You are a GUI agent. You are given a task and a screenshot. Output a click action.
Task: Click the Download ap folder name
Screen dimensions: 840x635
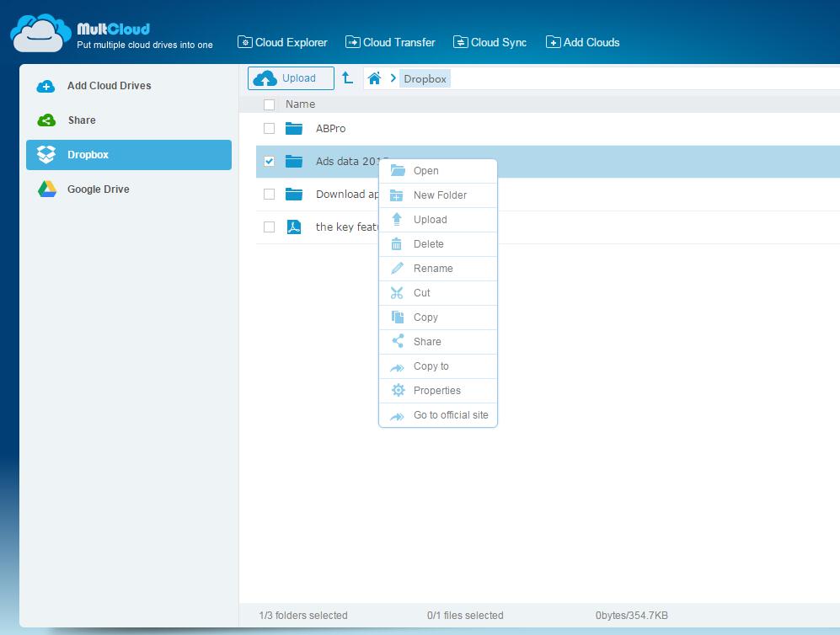tap(347, 194)
